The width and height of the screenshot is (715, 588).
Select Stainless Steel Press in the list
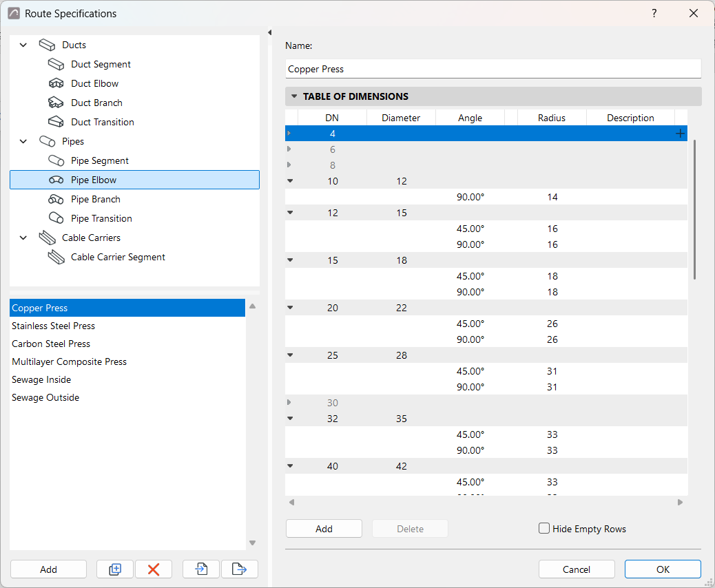click(53, 326)
